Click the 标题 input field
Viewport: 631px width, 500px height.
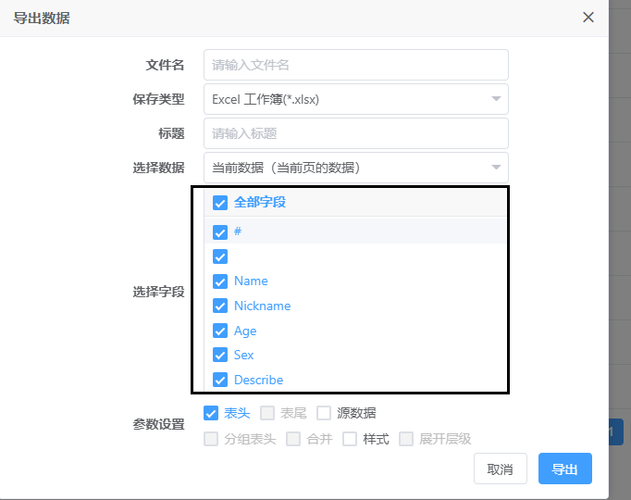[x=356, y=133]
